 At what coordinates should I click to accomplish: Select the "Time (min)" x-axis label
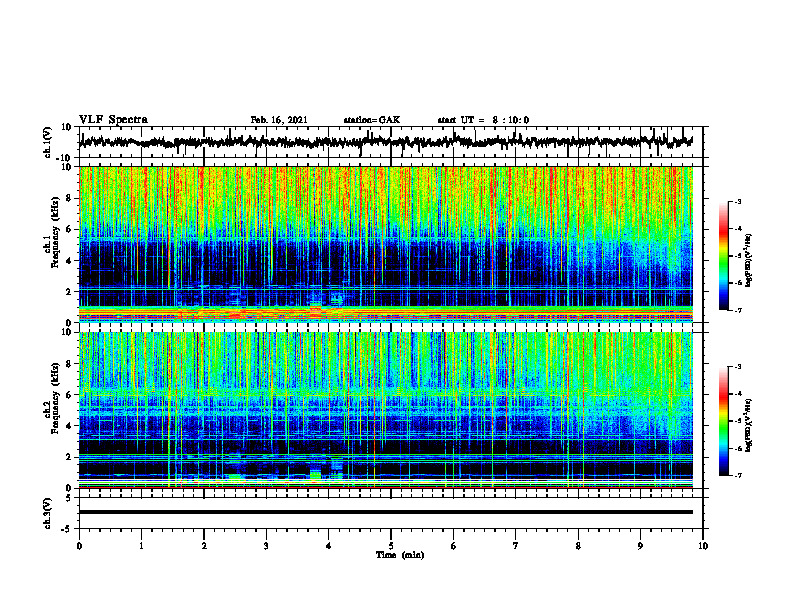point(400,555)
